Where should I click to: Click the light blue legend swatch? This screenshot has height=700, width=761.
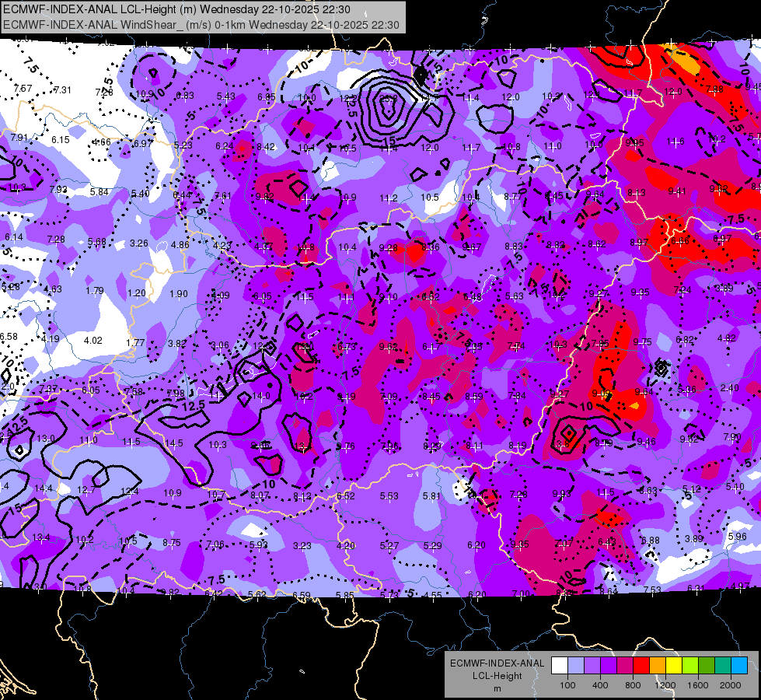click(x=576, y=666)
